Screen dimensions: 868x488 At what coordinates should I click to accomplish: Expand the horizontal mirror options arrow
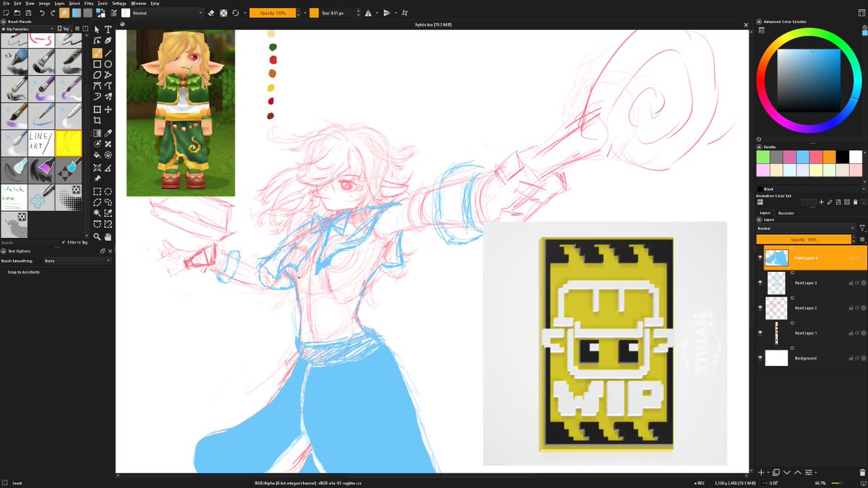(377, 13)
